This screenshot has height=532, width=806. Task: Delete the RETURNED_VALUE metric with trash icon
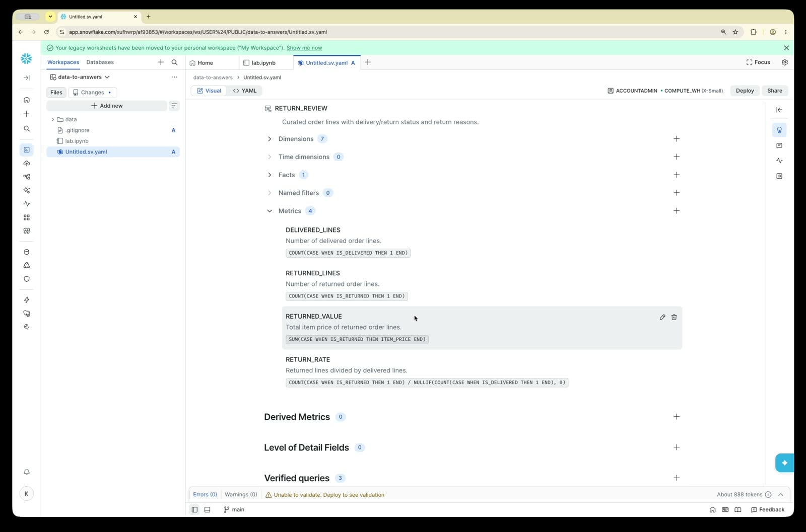coord(674,317)
